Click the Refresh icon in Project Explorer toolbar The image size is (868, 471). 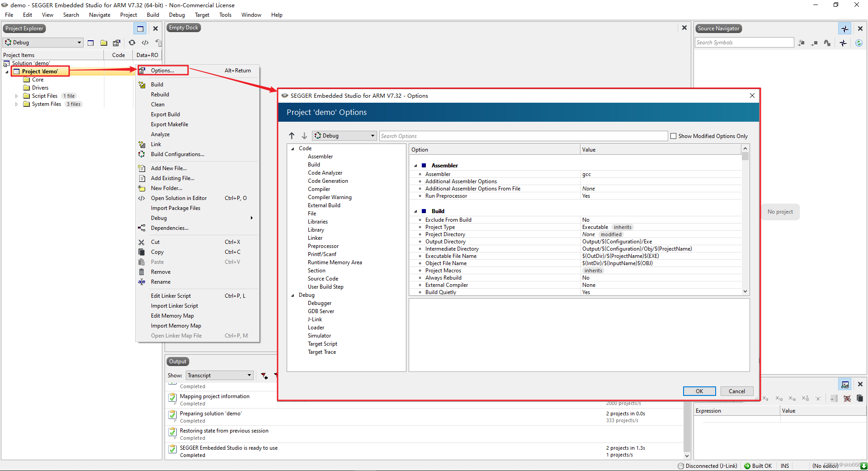click(x=132, y=43)
